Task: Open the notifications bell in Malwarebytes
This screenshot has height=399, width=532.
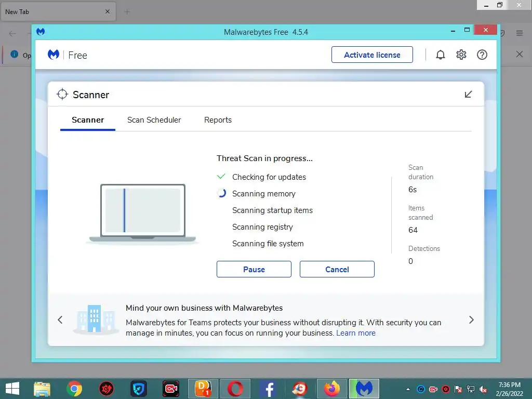Action: (x=440, y=55)
